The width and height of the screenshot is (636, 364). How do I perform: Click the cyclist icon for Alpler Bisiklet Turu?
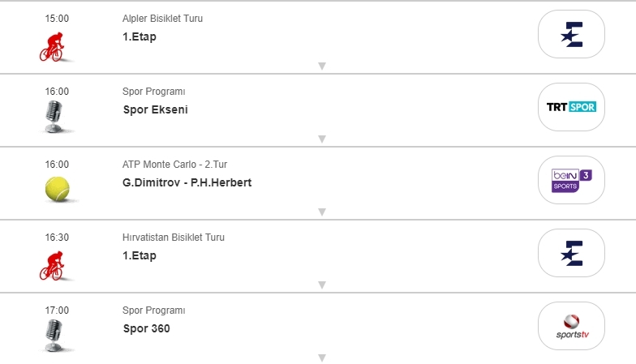click(x=54, y=46)
